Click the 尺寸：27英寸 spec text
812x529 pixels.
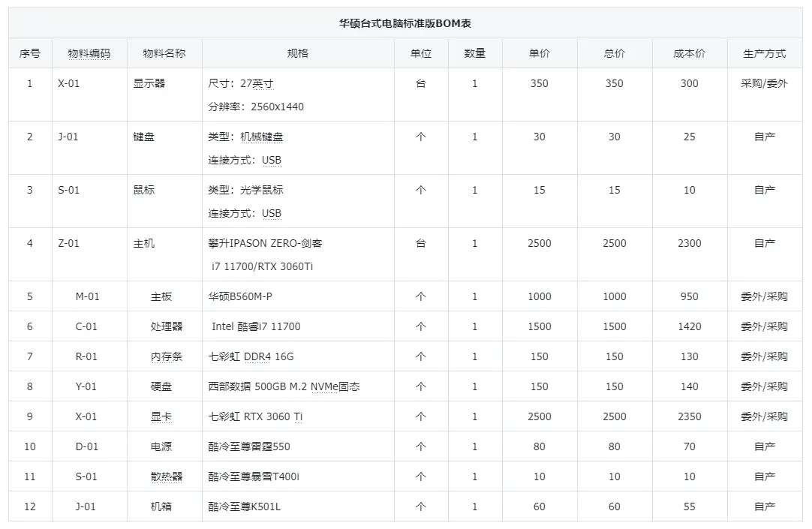[241, 83]
